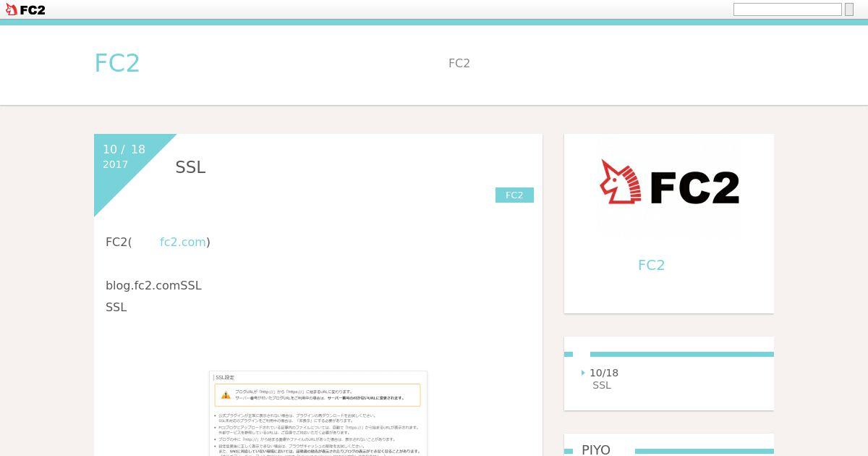Focus the search field in top bar

click(788, 9)
